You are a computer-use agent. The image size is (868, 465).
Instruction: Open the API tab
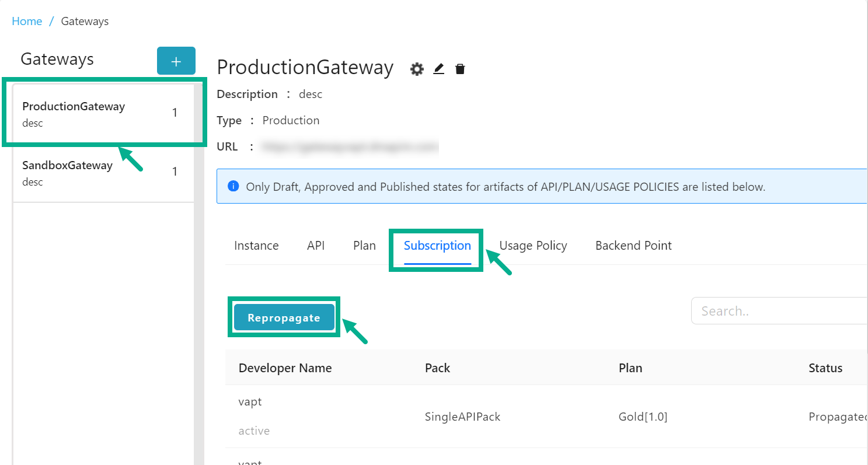pos(315,245)
